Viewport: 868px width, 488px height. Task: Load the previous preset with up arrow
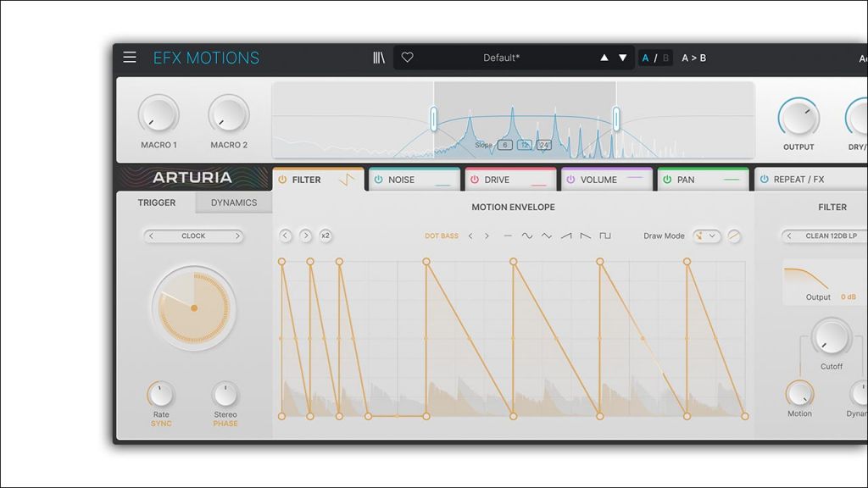click(604, 58)
